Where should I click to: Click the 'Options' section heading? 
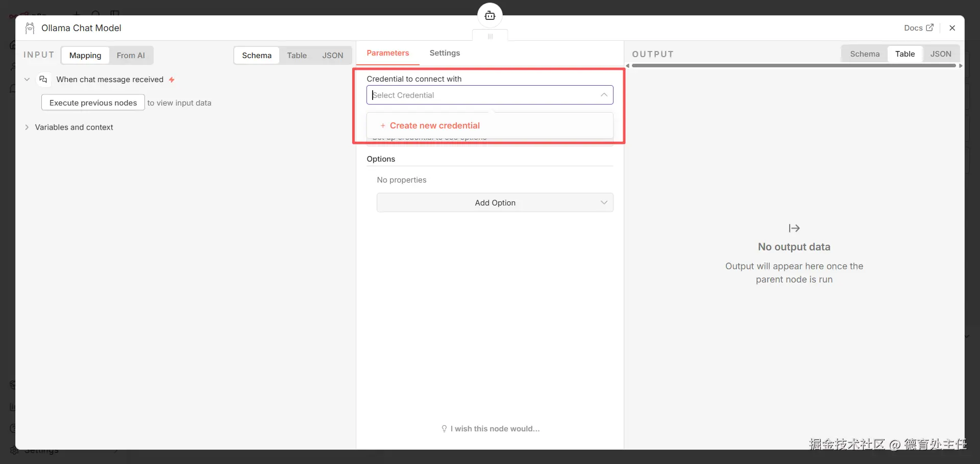(x=381, y=159)
